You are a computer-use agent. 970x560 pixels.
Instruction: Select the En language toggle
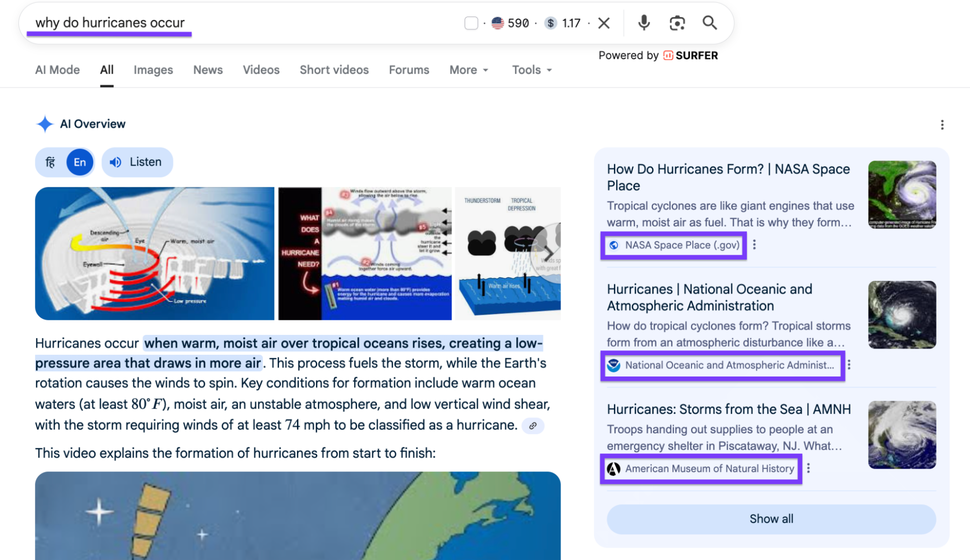click(80, 162)
